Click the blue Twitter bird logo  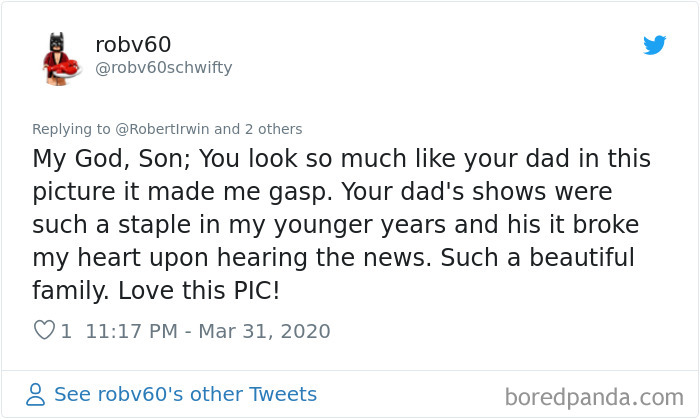(x=655, y=45)
